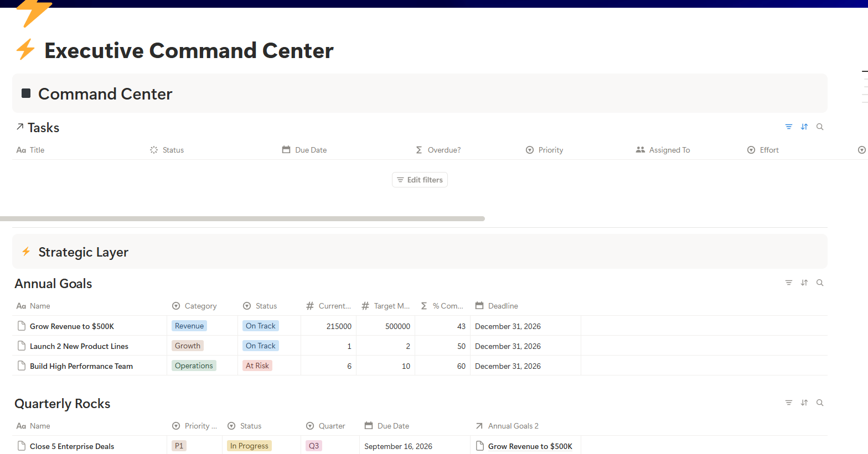
Task: Click filter icon in Quarterly Rocks header
Action: tap(789, 403)
